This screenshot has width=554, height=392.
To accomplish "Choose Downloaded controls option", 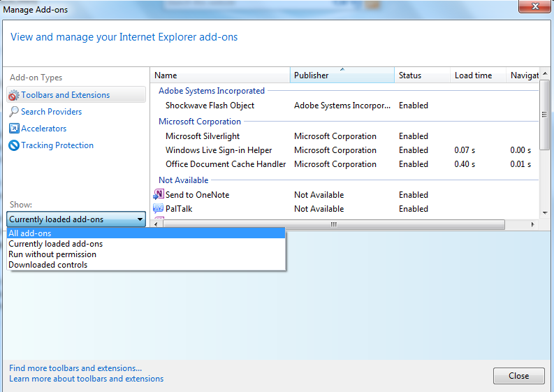I will tap(146, 265).
